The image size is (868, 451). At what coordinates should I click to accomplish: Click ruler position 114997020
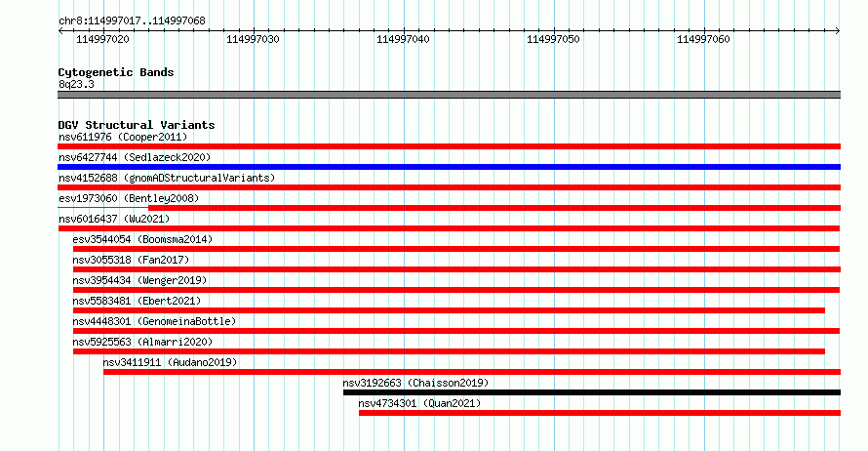click(x=102, y=39)
